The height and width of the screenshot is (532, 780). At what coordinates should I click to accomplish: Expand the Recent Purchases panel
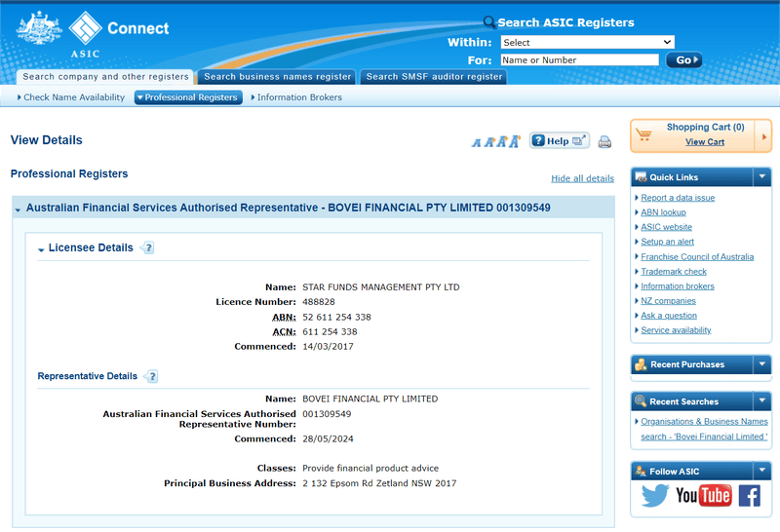[x=762, y=364]
